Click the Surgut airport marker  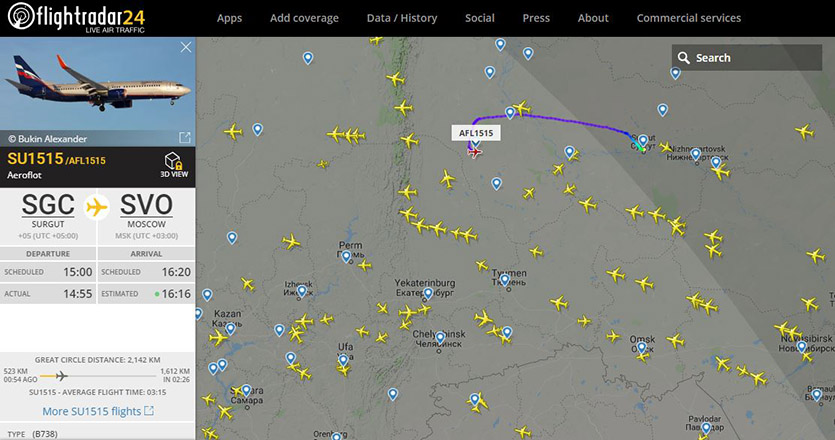643,141
